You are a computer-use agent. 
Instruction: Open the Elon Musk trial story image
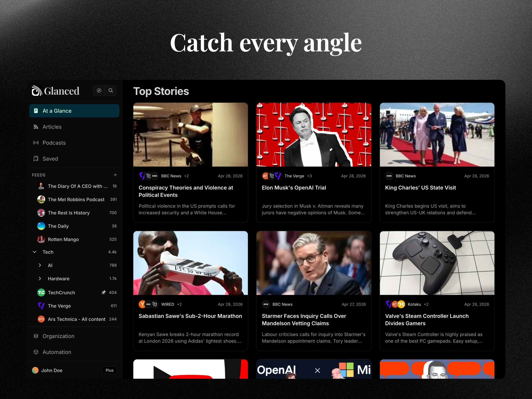coord(314,135)
